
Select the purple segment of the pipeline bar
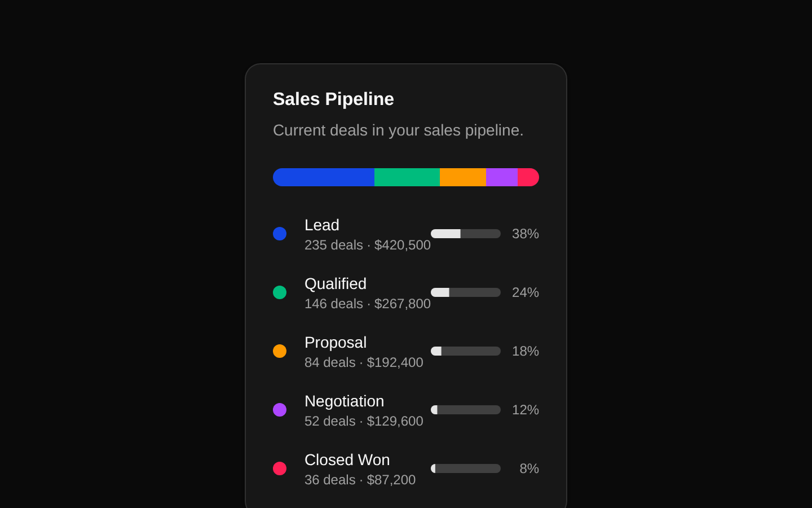pyautogui.click(x=502, y=177)
